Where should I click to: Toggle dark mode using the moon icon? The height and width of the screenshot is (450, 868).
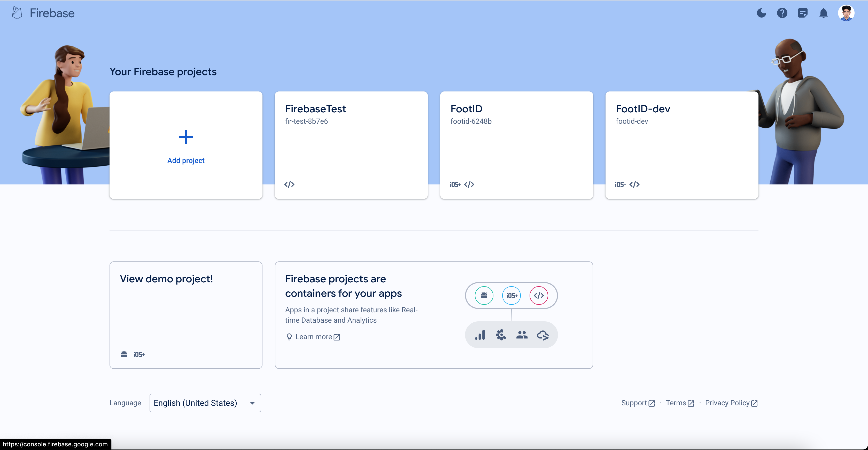(x=761, y=13)
